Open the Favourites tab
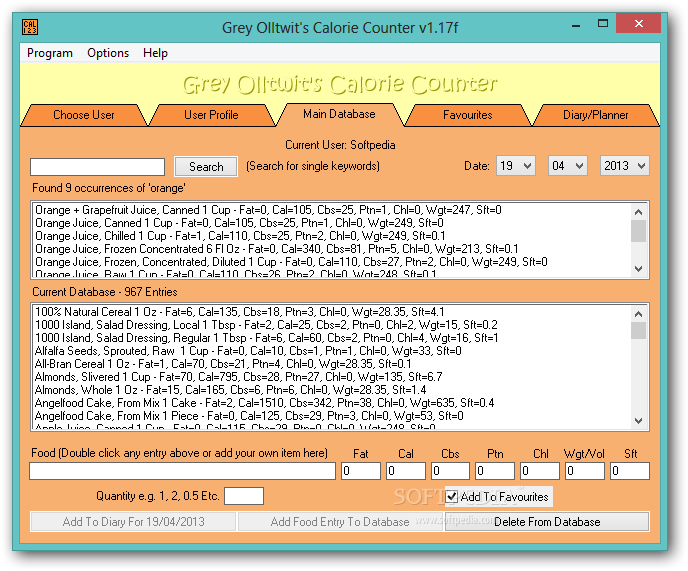 (467, 115)
